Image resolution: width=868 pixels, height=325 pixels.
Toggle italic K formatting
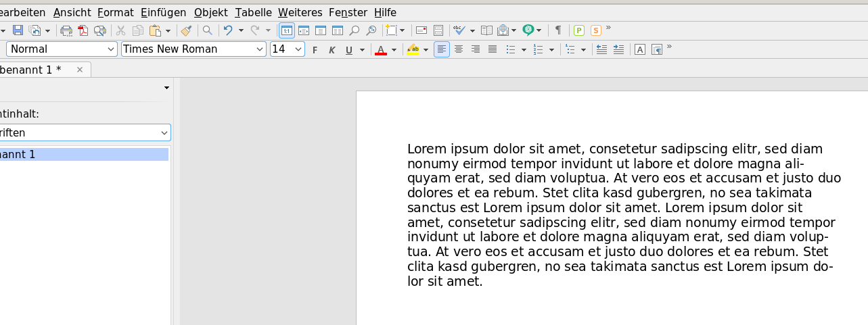(332, 49)
